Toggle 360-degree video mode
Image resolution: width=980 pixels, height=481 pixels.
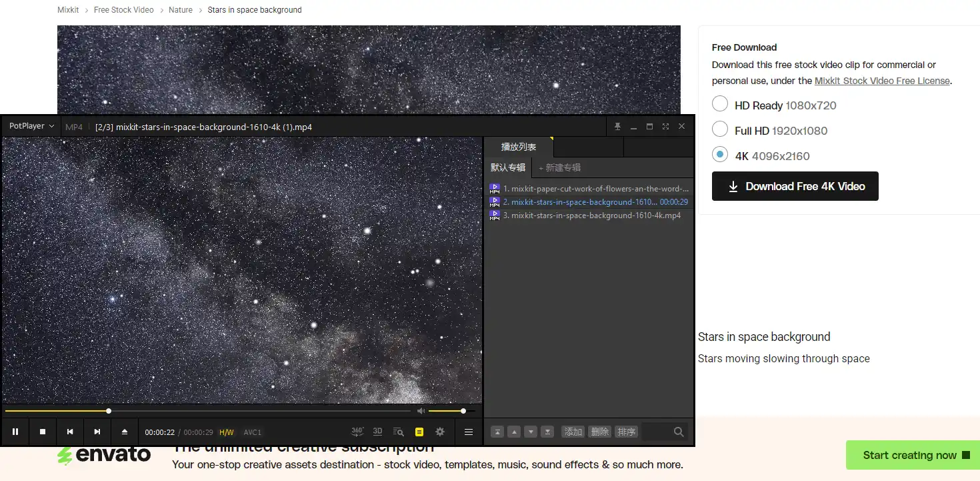tap(357, 432)
